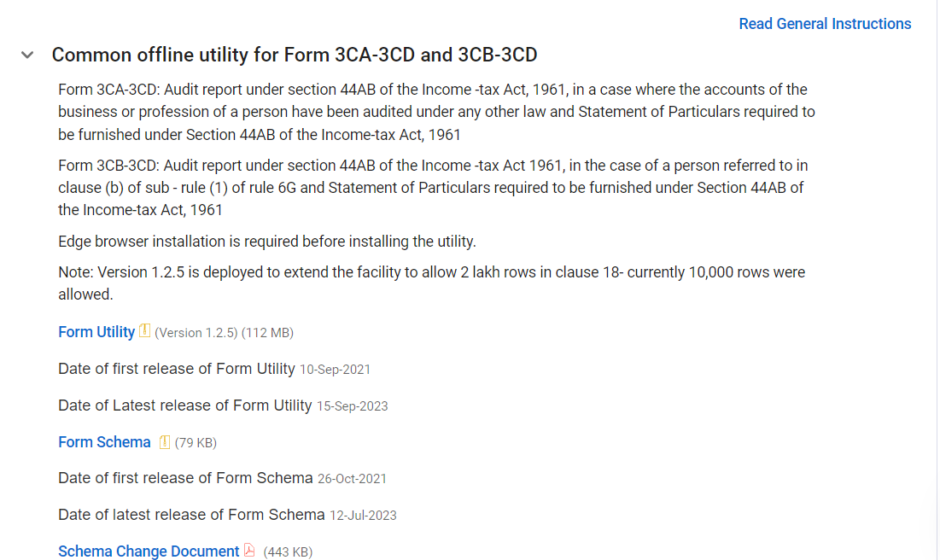Click the 79 KB file size text

[196, 443]
